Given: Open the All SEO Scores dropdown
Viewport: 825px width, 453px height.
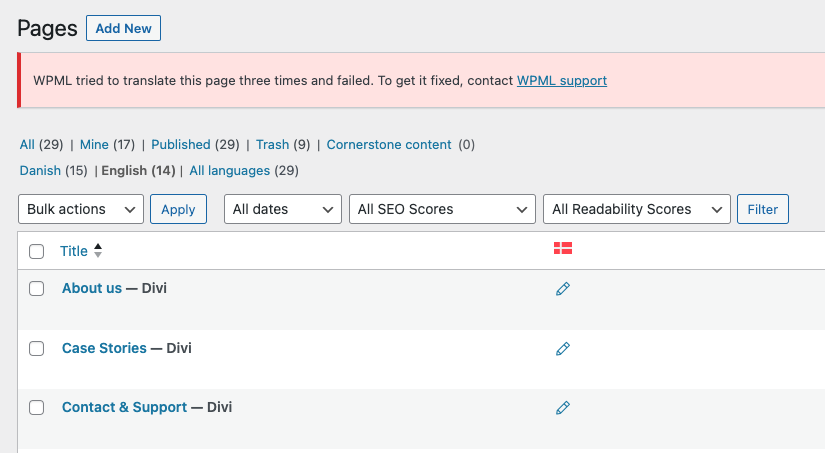Looking at the screenshot, I should click(442, 209).
